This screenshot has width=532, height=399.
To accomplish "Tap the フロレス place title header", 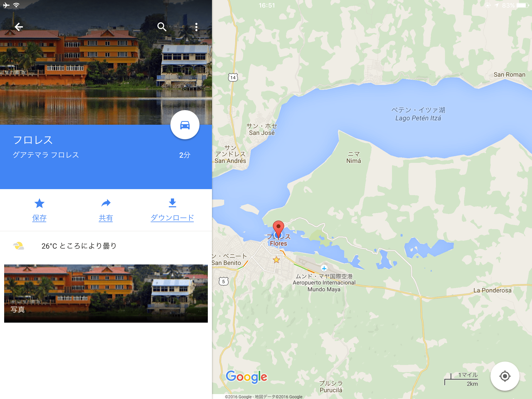I will [x=33, y=140].
